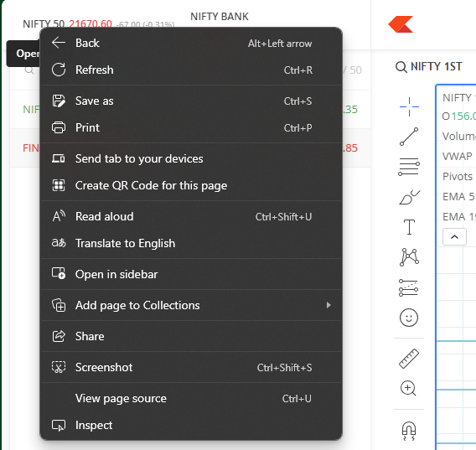476x450 pixels.
Task: Select the crosshair cursor tool
Action: pyautogui.click(x=409, y=106)
